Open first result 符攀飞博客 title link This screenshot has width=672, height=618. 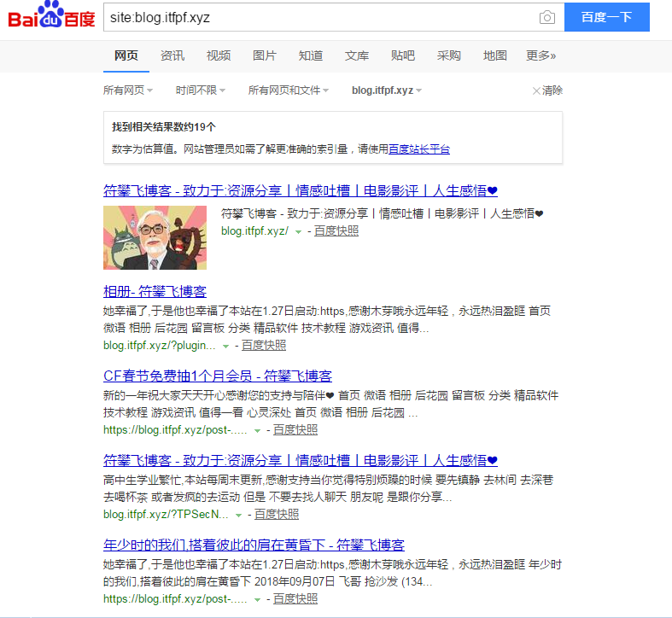point(301,190)
